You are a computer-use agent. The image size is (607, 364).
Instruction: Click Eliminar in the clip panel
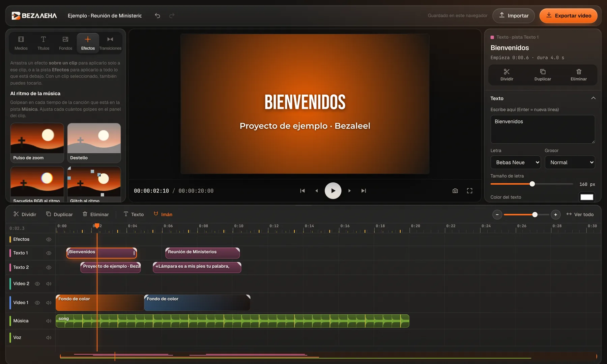pos(579,75)
